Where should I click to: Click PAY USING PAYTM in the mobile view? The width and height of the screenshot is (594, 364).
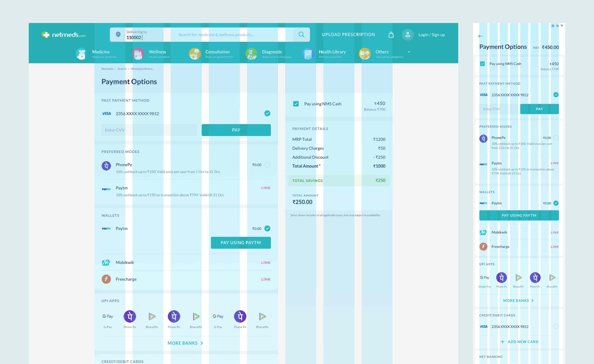519,215
